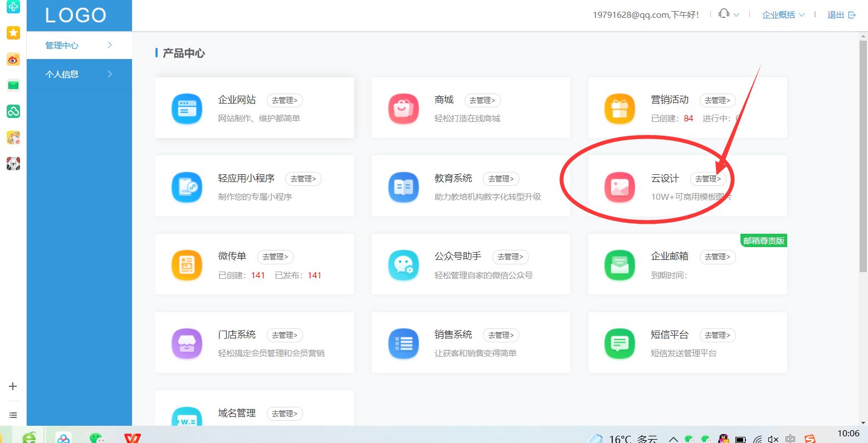
Task: Click the 销售系统 list icon
Action: tap(403, 343)
